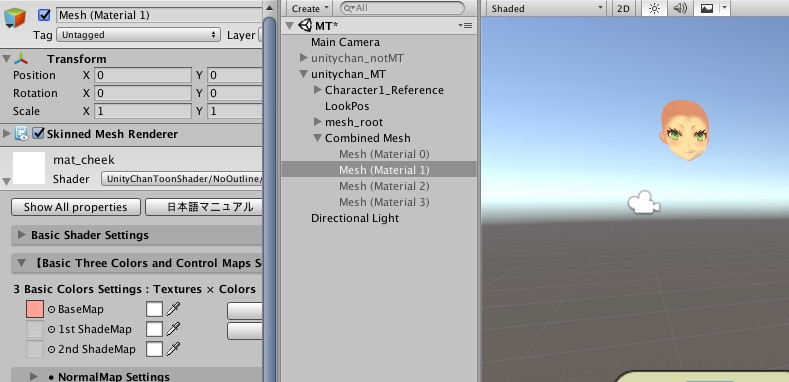Pick BaseMap color with eyedropper
789x382 pixels.
click(173, 309)
